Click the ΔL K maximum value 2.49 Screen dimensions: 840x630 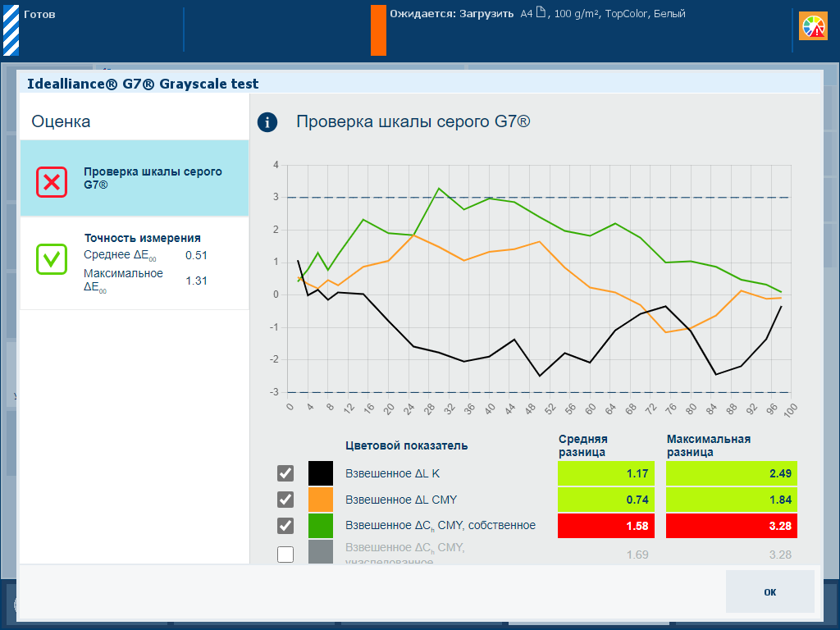(731, 473)
